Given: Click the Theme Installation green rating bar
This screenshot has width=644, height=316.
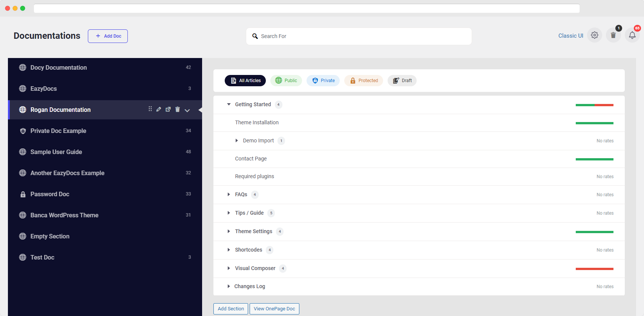Looking at the screenshot, I should (595, 123).
